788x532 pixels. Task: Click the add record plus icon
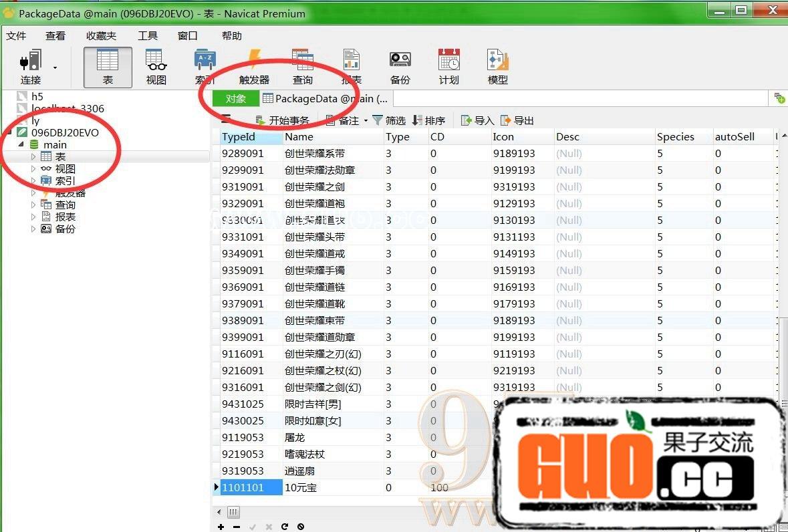pyautogui.click(x=221, y=527)
